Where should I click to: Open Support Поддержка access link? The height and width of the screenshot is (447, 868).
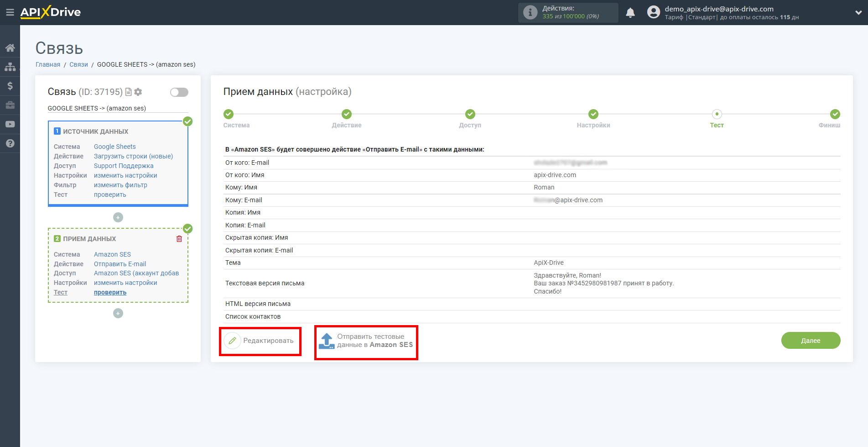(x=124, y=166)
